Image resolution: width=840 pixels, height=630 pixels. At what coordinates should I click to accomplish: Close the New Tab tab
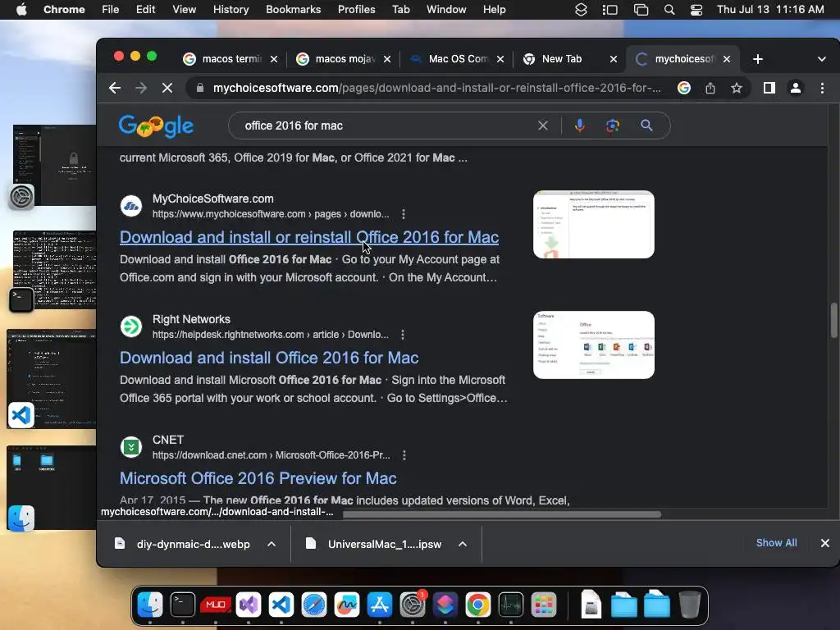(614, 59)
